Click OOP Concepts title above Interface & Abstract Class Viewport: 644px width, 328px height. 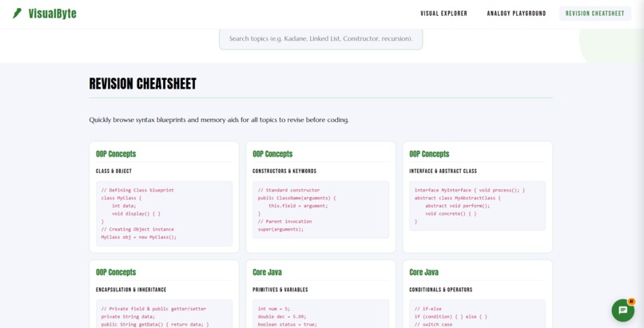(x=429, y=154)
